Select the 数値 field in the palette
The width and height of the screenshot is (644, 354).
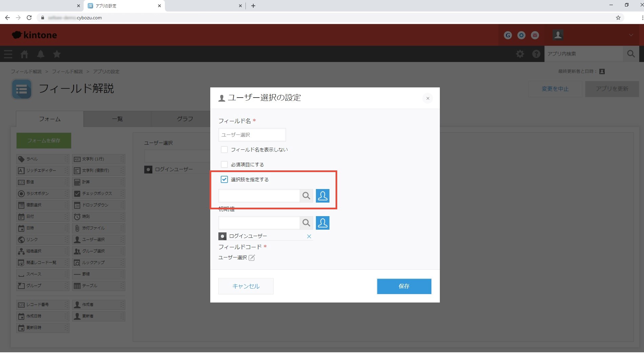coord(43,182)
